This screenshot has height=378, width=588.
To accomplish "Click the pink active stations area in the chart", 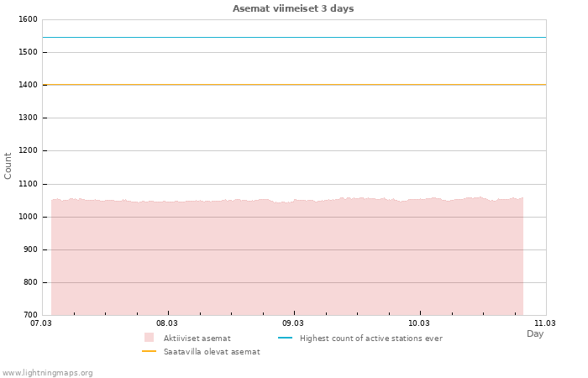I will (x=286, y=260).
